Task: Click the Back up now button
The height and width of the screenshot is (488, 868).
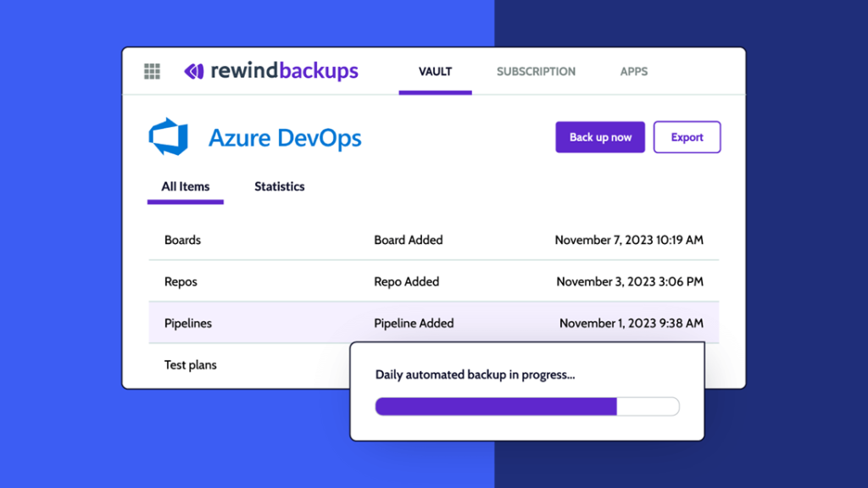Action: tap(600, 137)
